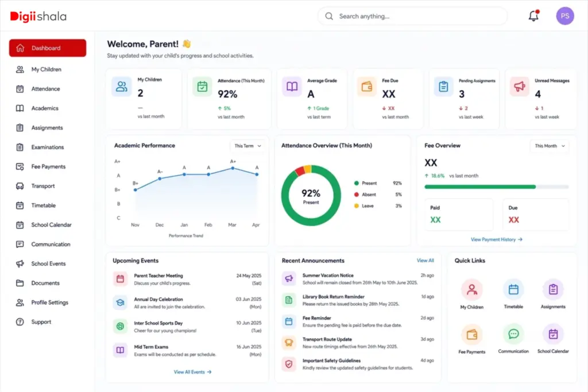Open the School Calendar quick link icon
588x392 pixels.
click(x=553, y=334)
